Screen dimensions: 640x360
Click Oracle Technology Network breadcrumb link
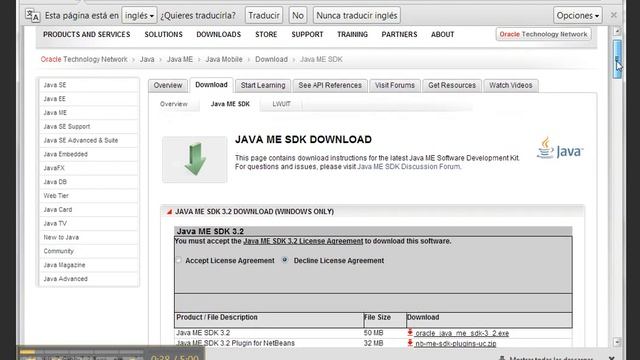point(84,60)
